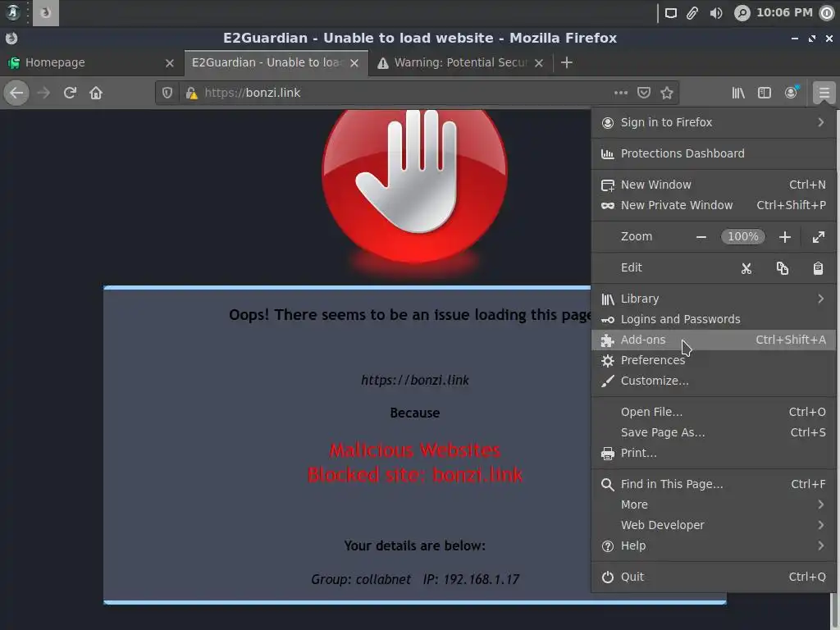Open Library toolbar icon
Image resolution: width=840 pixels, height=630 pixels.
tap(737, 94)
